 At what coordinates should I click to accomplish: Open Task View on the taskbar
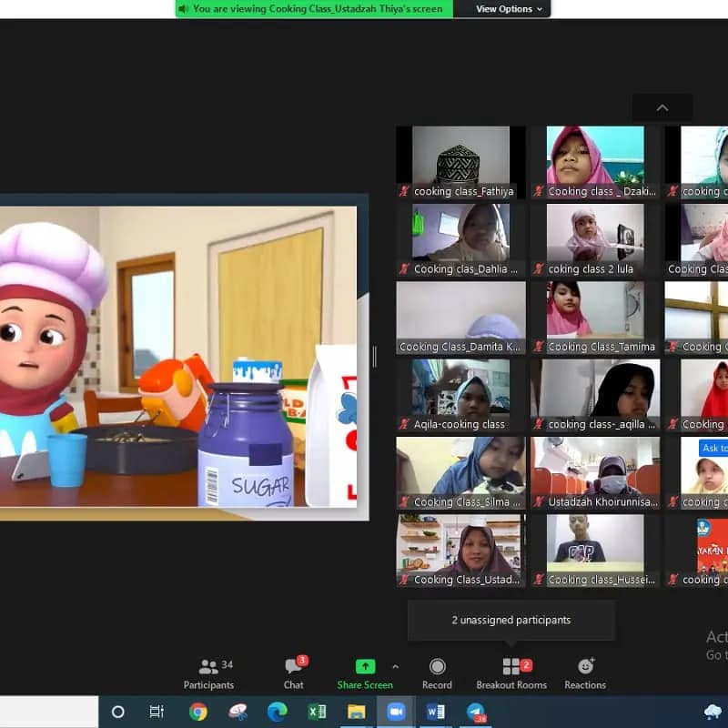point(157,712)
